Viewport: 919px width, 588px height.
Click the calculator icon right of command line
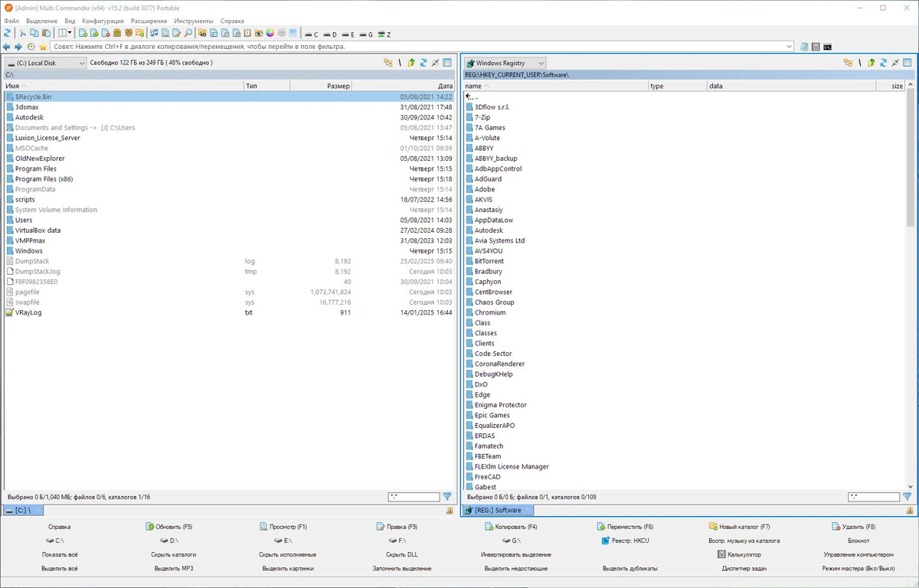pos(816,47)
